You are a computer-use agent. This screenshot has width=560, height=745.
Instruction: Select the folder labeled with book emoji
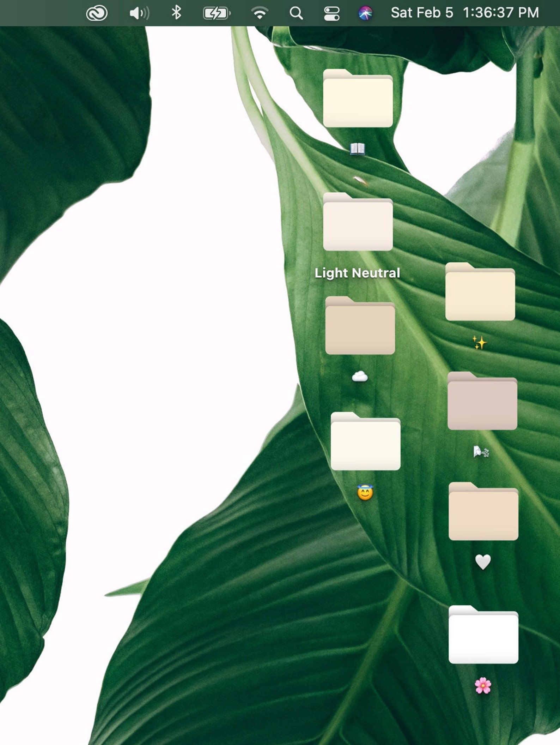[x=358, y=98]
